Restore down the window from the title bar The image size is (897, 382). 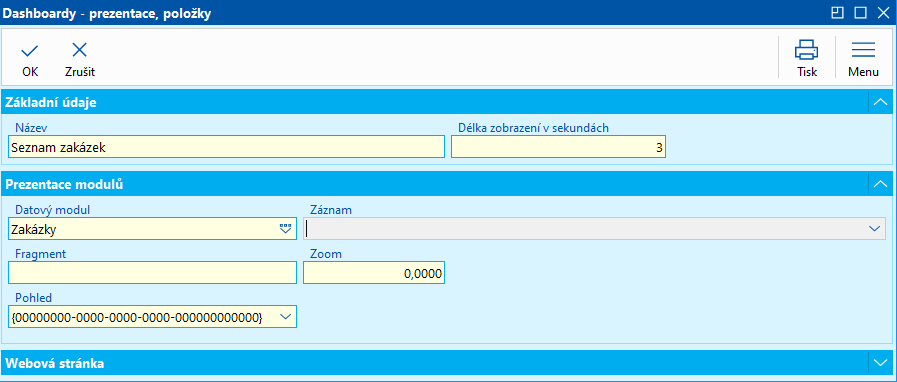pyautogui.click(x=838, y=12)
